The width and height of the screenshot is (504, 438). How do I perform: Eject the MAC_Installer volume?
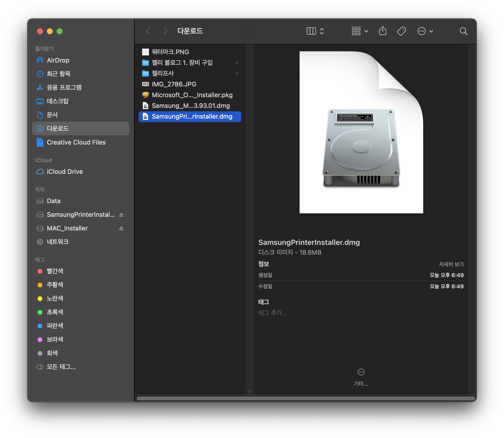pos(121,228)
